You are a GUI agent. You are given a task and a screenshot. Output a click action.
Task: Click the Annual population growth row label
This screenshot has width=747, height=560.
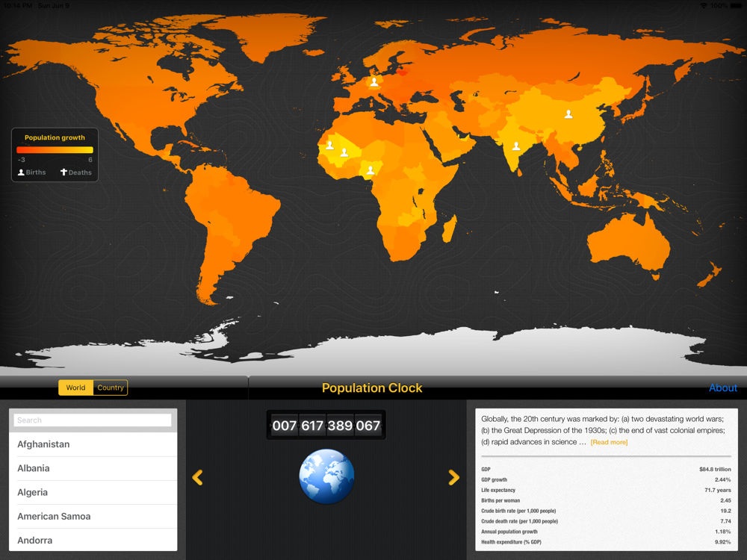point(509,532)
